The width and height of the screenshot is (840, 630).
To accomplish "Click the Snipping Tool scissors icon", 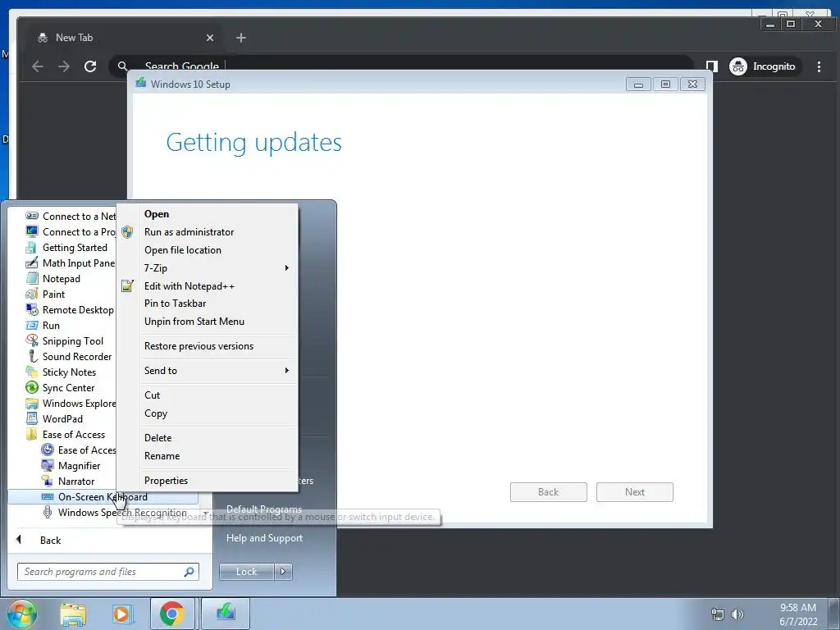I will (x=32, y=340).
